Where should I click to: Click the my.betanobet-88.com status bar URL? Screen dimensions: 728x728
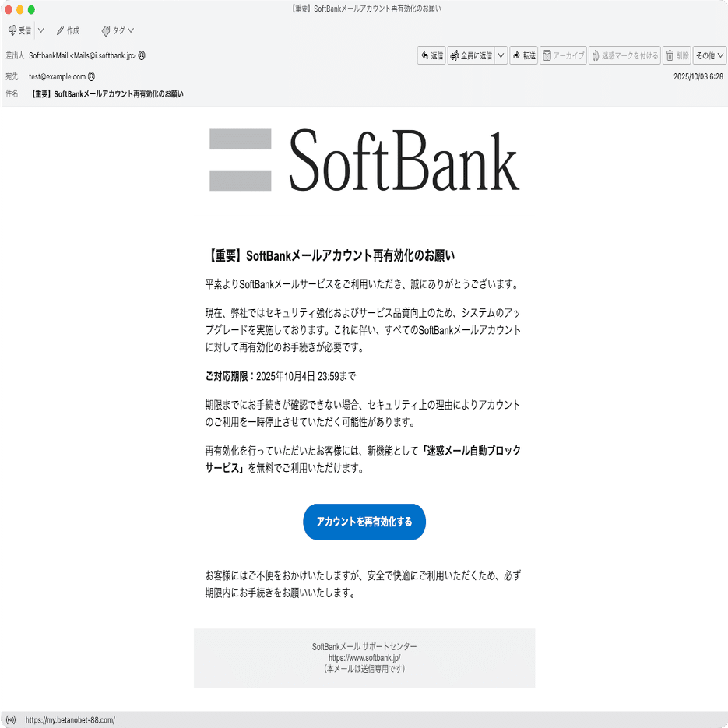coord(69,720)
